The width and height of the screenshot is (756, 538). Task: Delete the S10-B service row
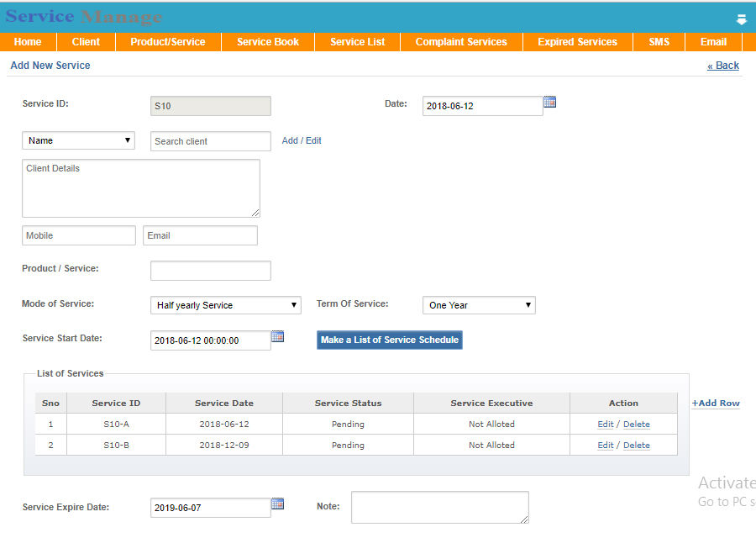coord(636,446)
